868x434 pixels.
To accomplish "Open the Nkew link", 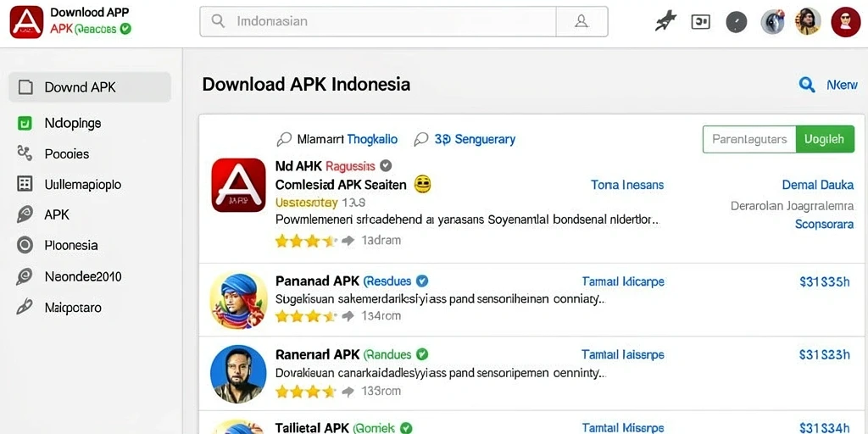I will coord(842,85).
